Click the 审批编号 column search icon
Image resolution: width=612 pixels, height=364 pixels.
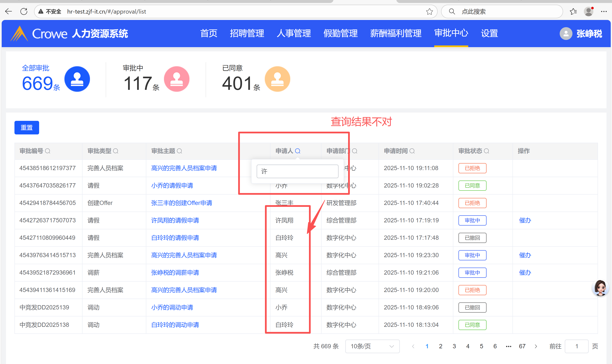(x=48, y=151)
